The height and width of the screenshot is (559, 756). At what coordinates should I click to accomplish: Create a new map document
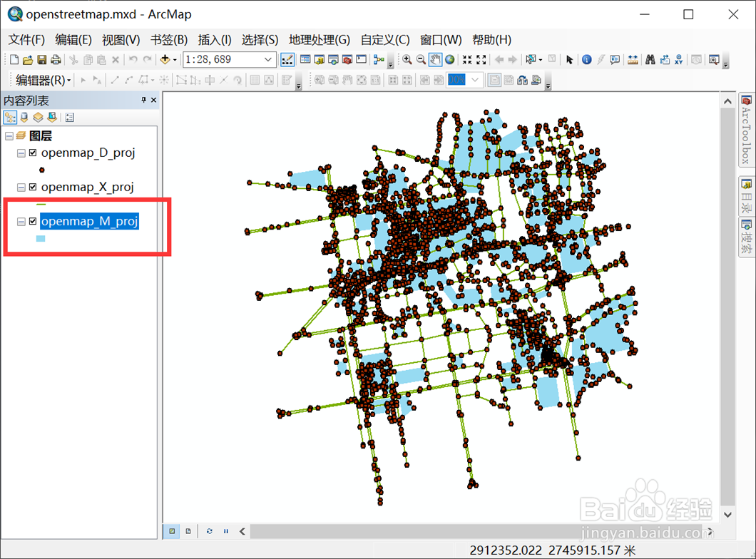tap(14, 59)
